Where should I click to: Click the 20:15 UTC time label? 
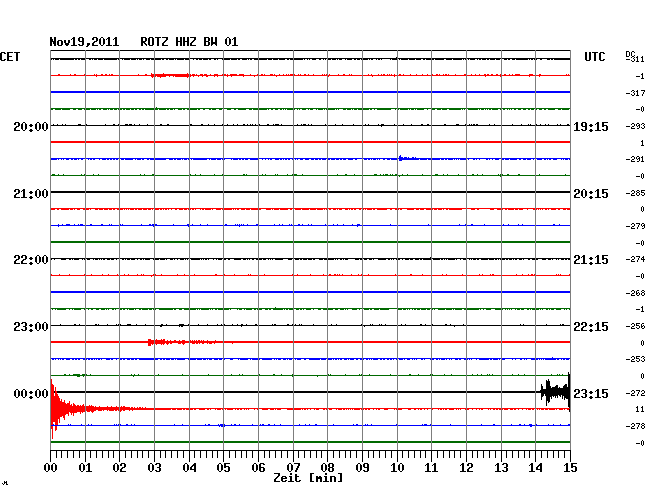(591, 194)
